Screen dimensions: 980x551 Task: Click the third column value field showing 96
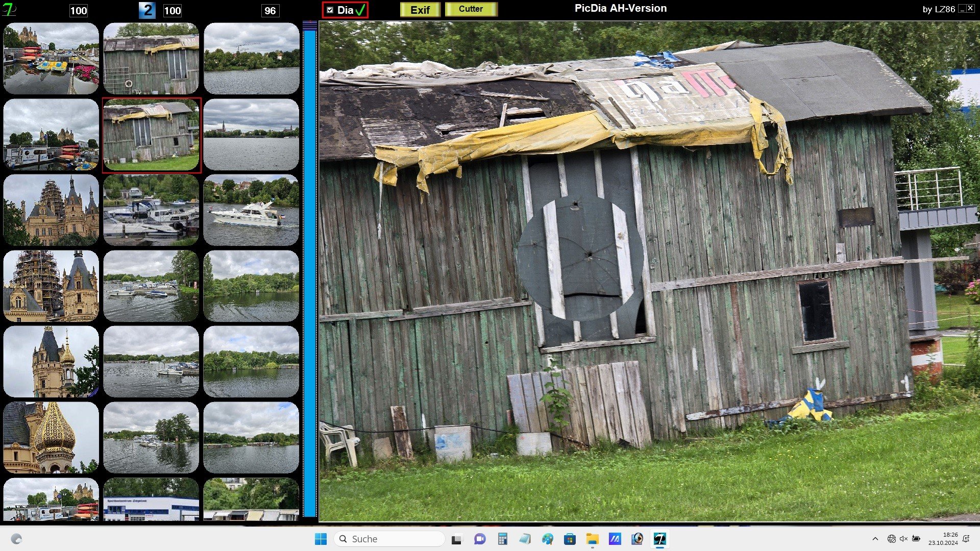point(270,11)
